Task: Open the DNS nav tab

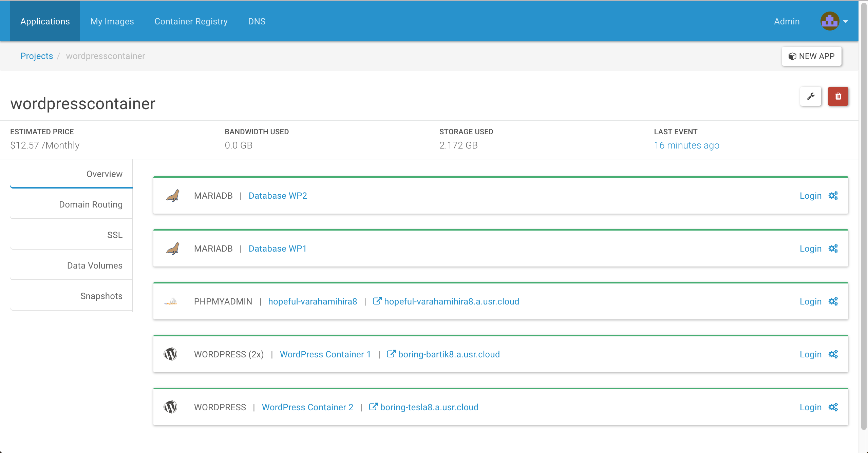Action: click(257, 21)
